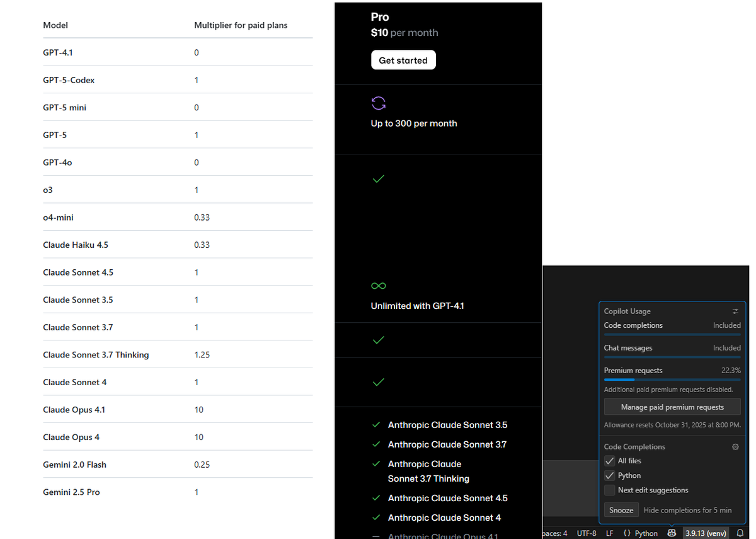Image resolution: width=756 pixels, height=539 pixels.
Task: Click the Chat messages usage bar
Action: [x=672, y=357]
